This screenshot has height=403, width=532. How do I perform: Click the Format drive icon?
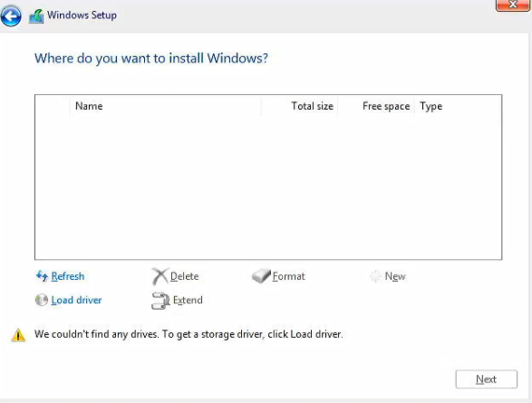coord(261,276)
